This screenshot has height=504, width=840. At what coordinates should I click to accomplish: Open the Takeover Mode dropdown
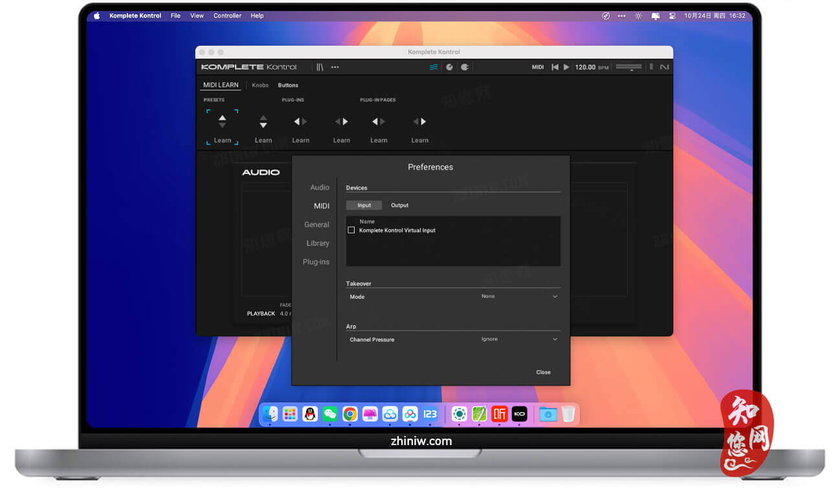click(x=518, y=296)
